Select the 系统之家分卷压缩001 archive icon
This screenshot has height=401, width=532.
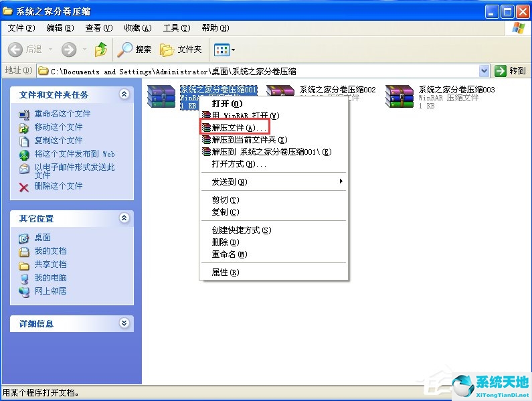161,96
